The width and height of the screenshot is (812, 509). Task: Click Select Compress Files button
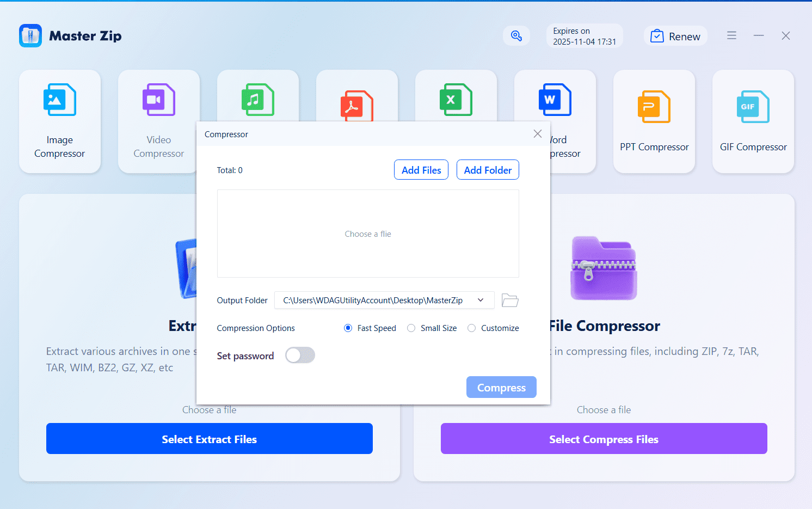[604, 439]
